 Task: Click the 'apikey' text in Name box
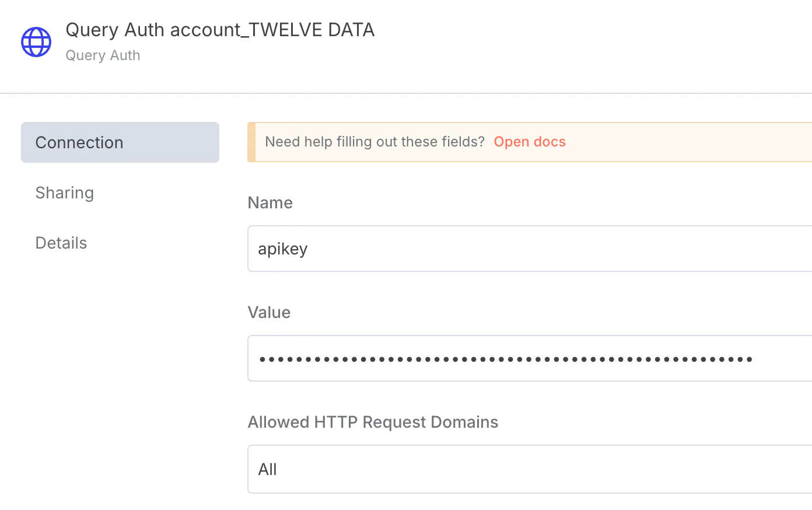click(x=283, y=249)
